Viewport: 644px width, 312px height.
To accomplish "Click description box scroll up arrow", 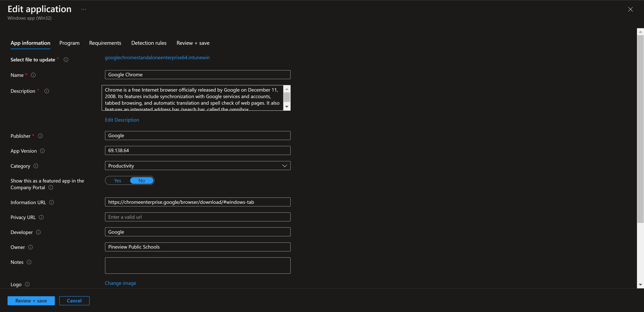I will click(x=287, y=89).
